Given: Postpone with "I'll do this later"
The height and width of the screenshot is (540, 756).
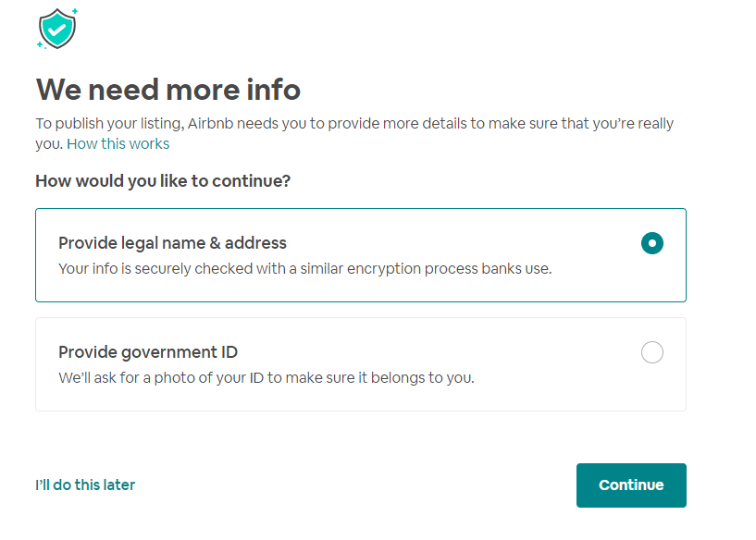Looking at the screenshot, I should tap(85, 485).
